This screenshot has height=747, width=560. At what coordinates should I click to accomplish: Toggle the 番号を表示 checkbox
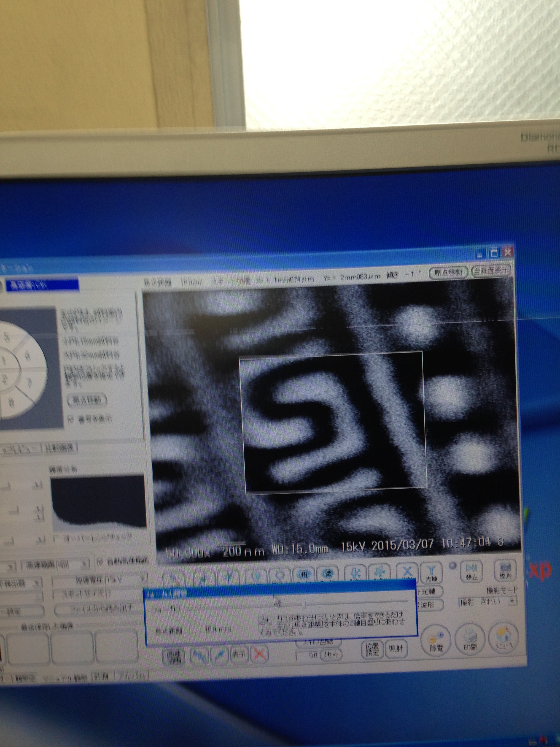70,420
